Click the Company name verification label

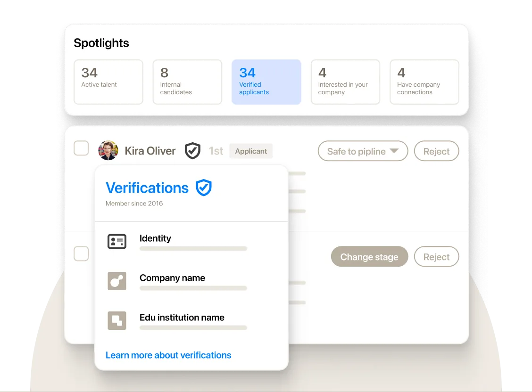[x=172, y=278]
